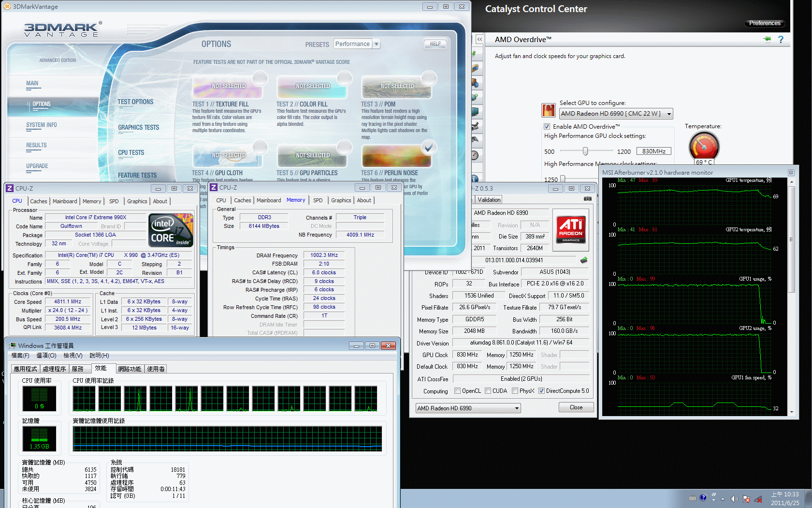Open the volume speaker tray icon

coord(734,499)
